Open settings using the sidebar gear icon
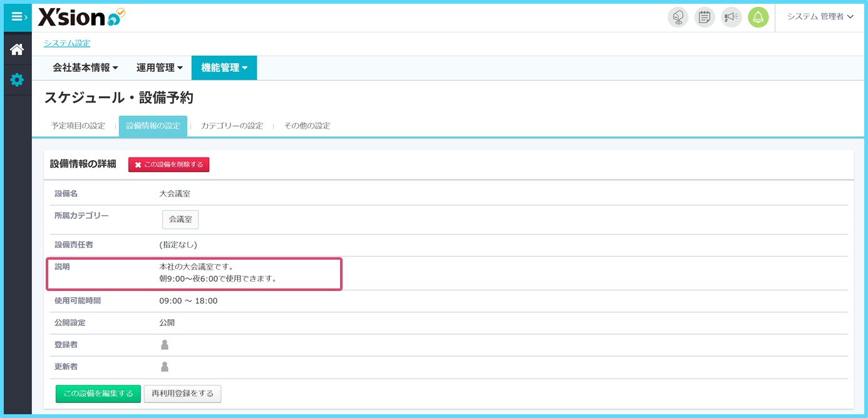868x418 pixels. point(17,80)
